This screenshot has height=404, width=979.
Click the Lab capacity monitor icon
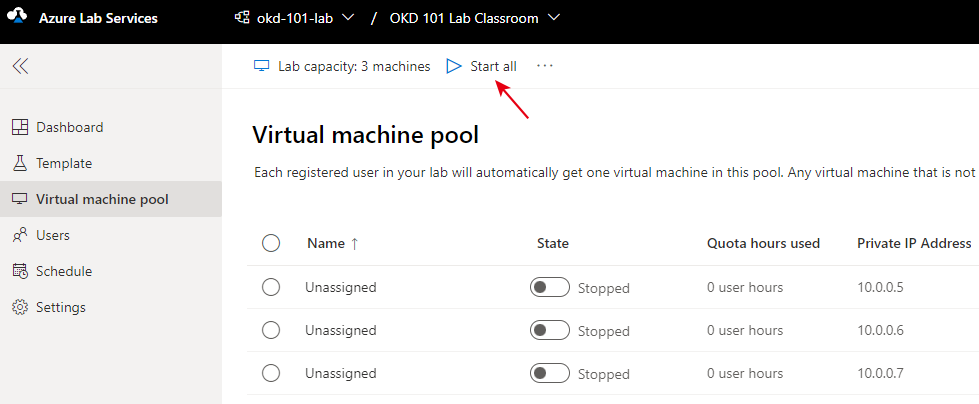click(261, 66)
